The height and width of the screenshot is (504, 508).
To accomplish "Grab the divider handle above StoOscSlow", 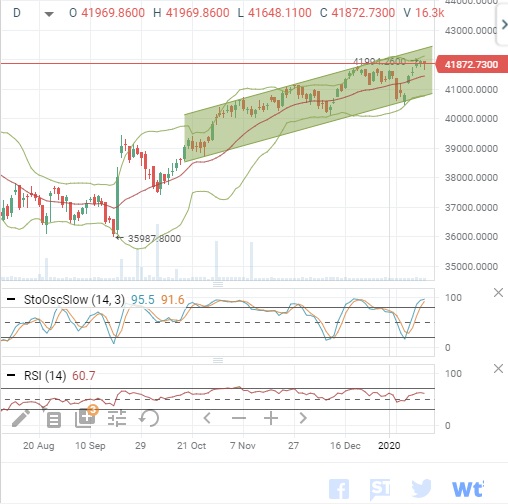I will click(x=218, y=284).
